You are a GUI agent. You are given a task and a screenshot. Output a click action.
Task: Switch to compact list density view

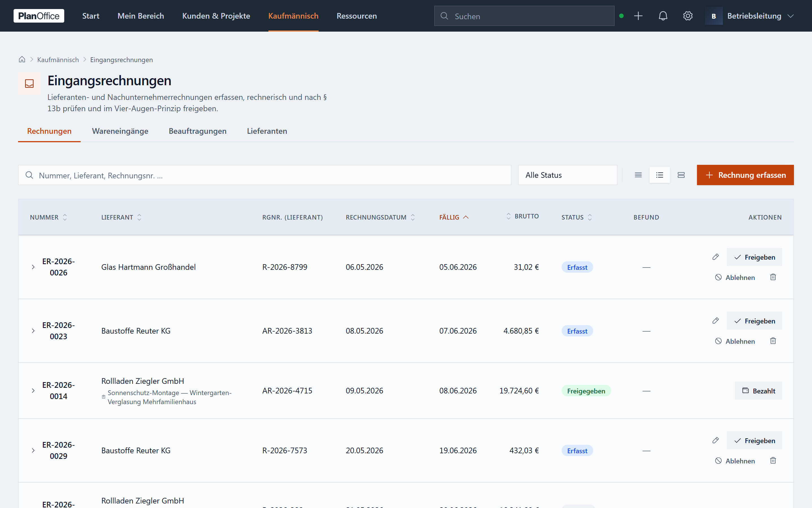point(638,175)
